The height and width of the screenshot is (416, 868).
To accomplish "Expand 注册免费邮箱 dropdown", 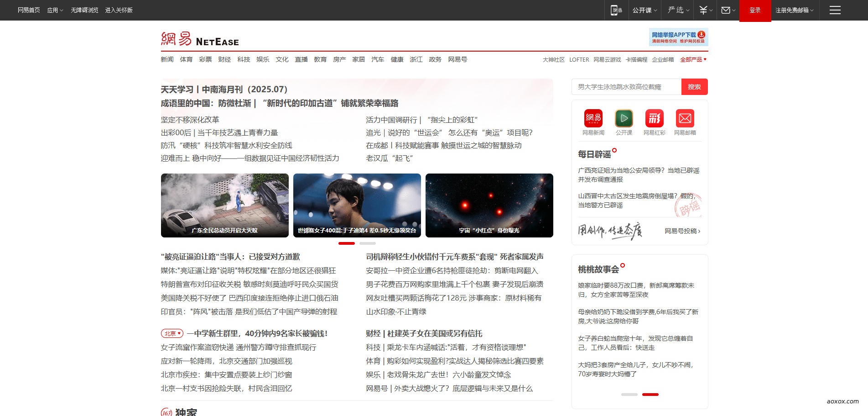I will 795,10.
